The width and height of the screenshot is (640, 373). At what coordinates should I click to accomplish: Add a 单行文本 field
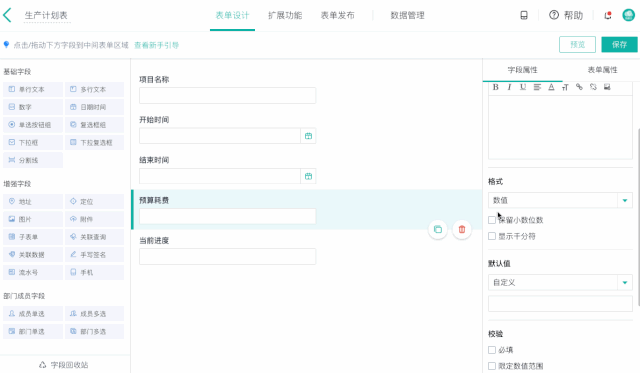click(x=33, y=89)
